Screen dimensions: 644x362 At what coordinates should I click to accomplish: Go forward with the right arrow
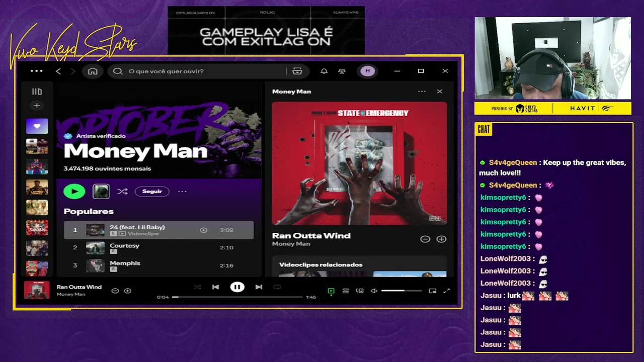[73, 71]
